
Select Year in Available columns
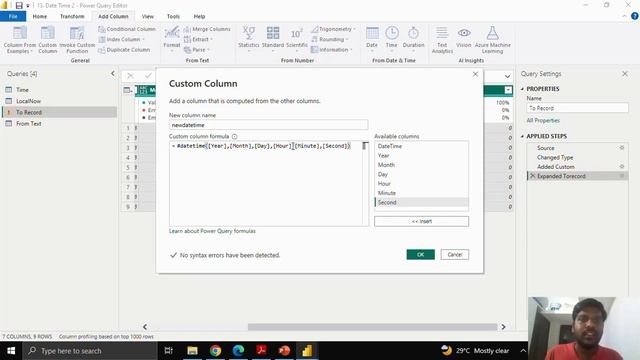click(421, 156)
